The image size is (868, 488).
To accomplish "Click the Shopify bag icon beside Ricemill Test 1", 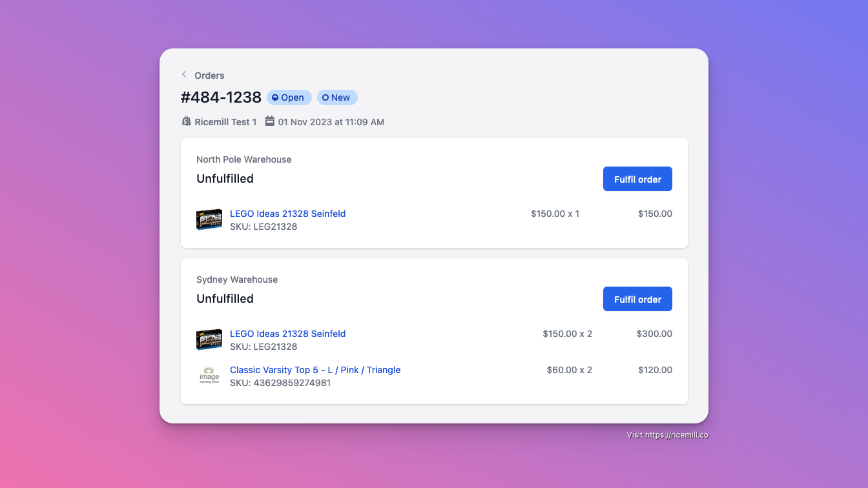I will coord(186,121).
